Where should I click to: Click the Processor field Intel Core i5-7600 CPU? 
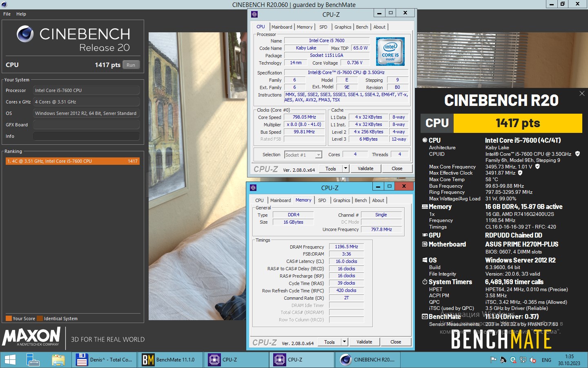86,90
